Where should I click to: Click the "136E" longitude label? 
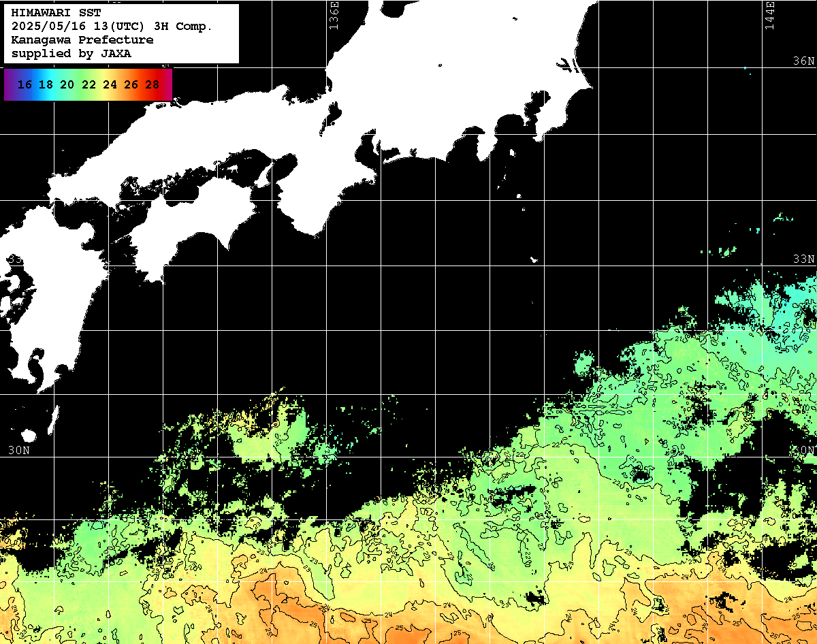[333, 15]
